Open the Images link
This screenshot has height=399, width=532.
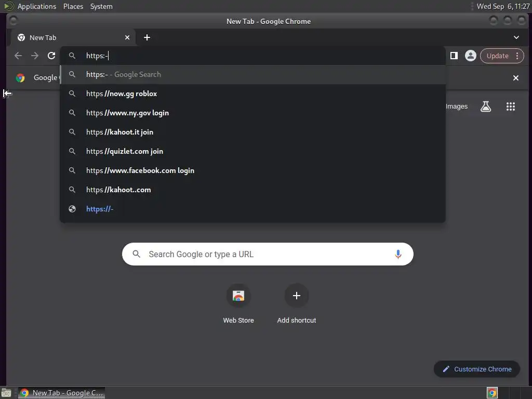pyautogui.click(x=456, y=107)
